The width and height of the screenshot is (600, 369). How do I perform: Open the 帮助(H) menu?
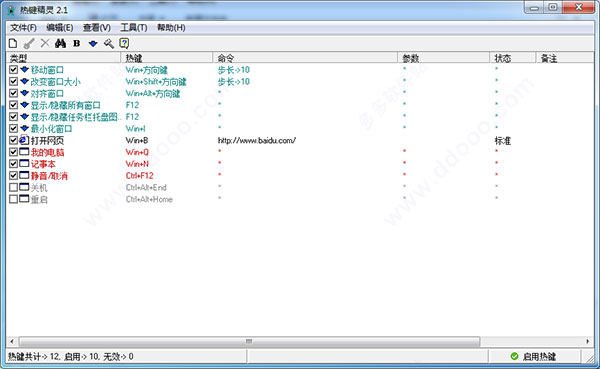point(171,28)
